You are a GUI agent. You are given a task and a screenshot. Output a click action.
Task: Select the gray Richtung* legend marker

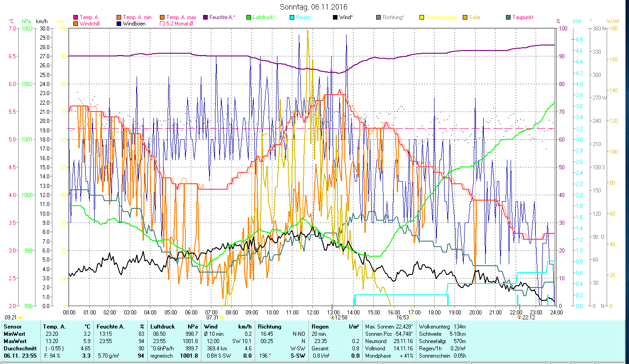379,17
